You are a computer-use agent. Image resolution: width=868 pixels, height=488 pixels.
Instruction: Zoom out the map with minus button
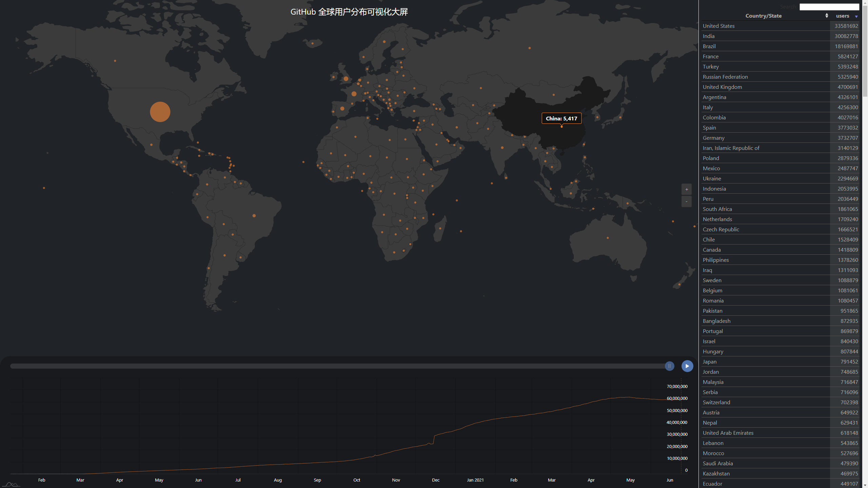click(x=686, y=201)
